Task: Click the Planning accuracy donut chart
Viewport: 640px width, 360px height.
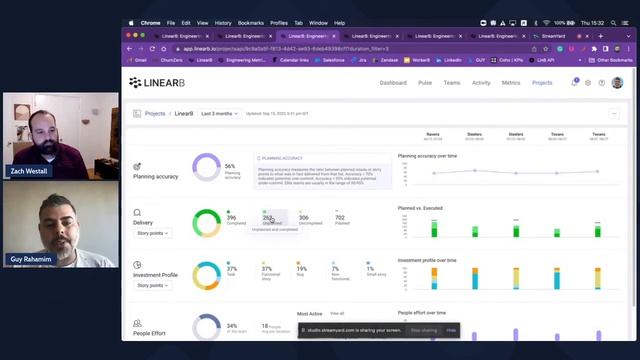Action: (206, 167)
